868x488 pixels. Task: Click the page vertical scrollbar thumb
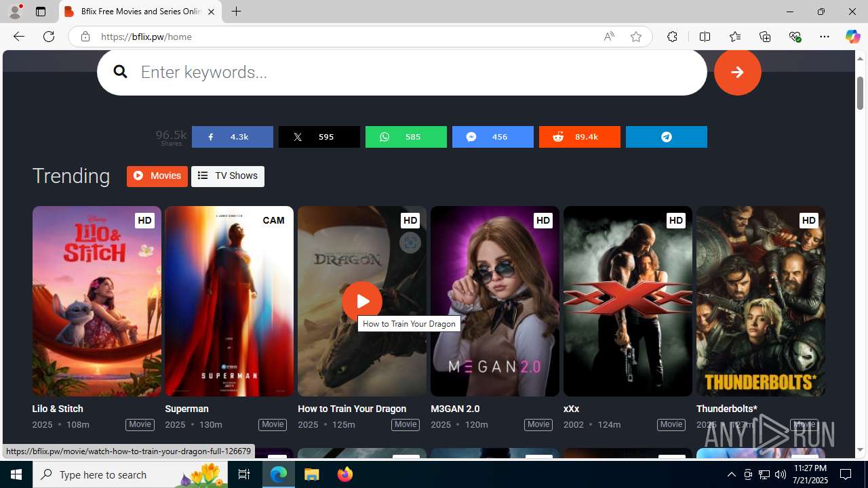(x=860, y=93)
